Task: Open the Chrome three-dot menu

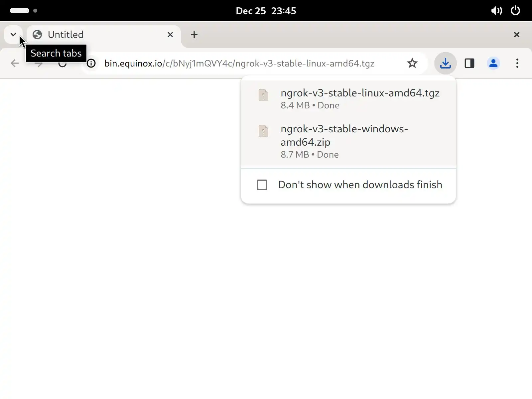Action: tap(517, 63)
